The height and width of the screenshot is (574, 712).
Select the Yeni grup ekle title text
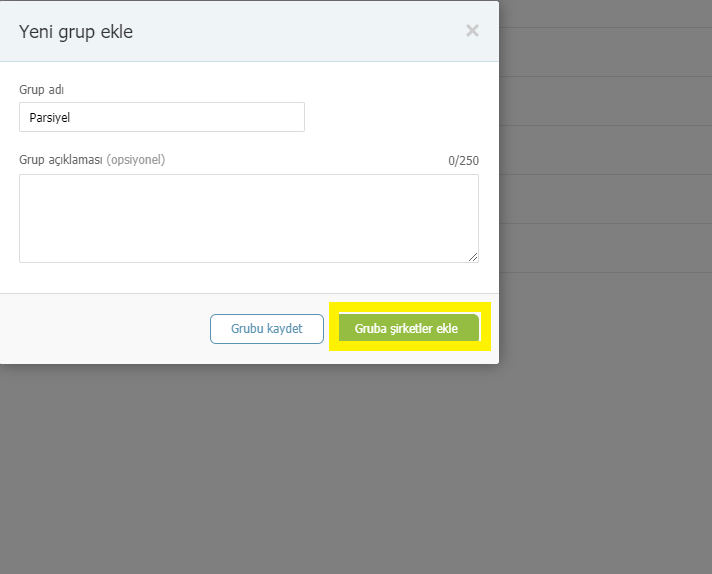[x=76, y=32]
